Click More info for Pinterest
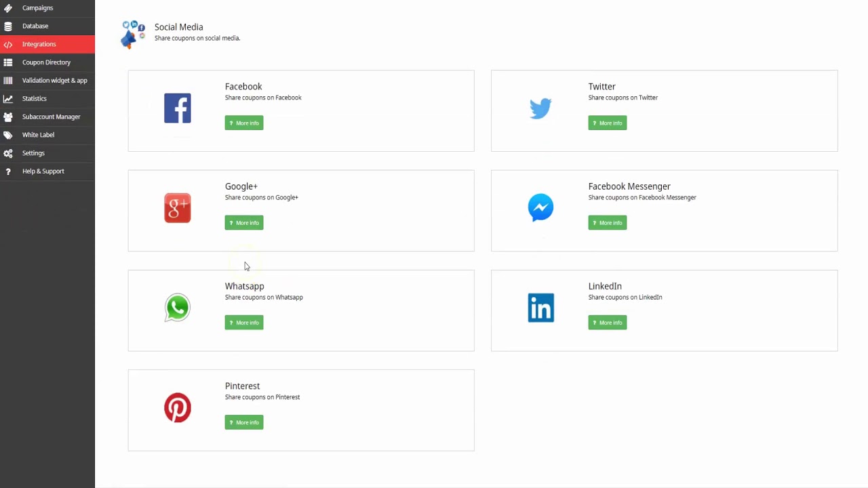This screenshot has height=488, width=868. click(x=244, y=422)
